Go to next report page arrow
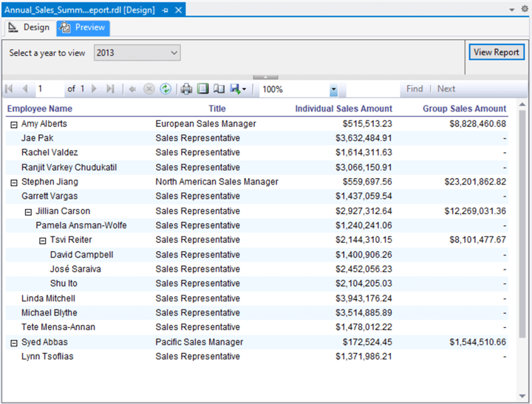 [x=95, y=89]
